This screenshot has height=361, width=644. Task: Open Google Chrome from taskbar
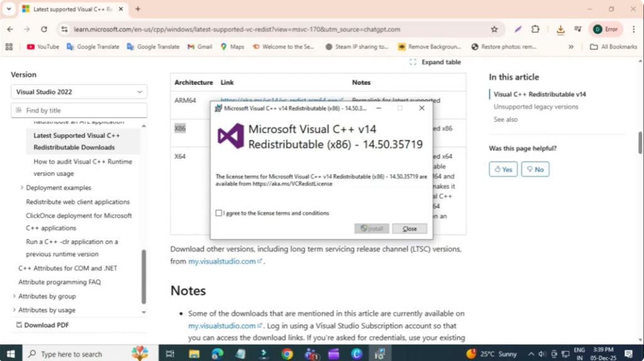pyautogui.click(x=287, y=354)
